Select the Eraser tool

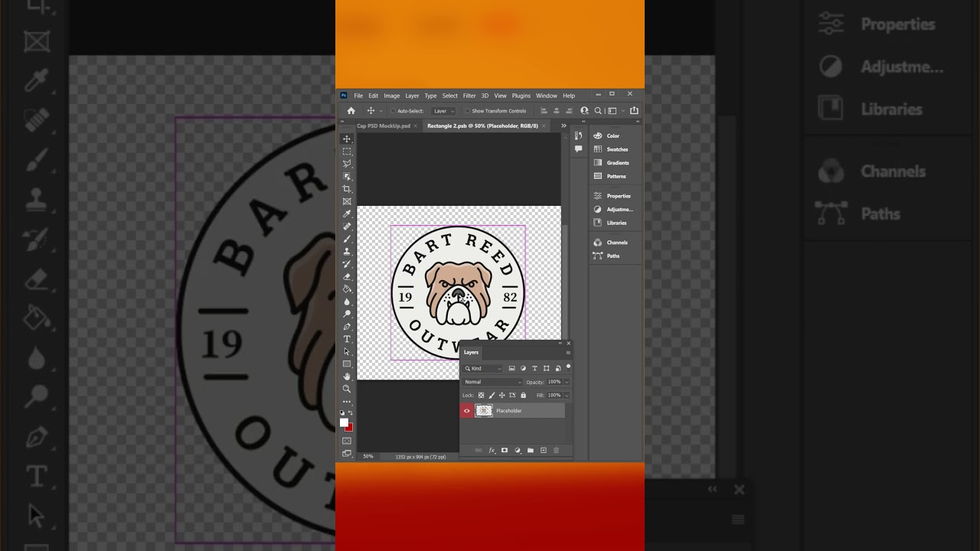pos(347,276)
